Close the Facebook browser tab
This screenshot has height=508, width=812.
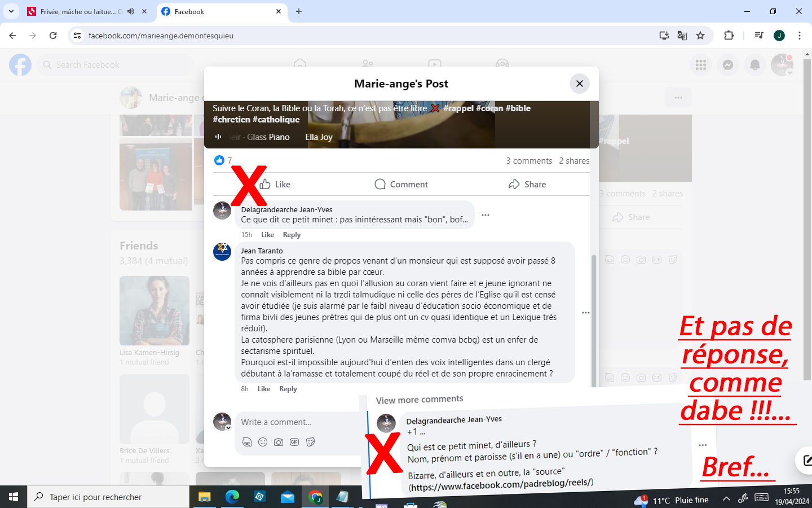[279, 11]
